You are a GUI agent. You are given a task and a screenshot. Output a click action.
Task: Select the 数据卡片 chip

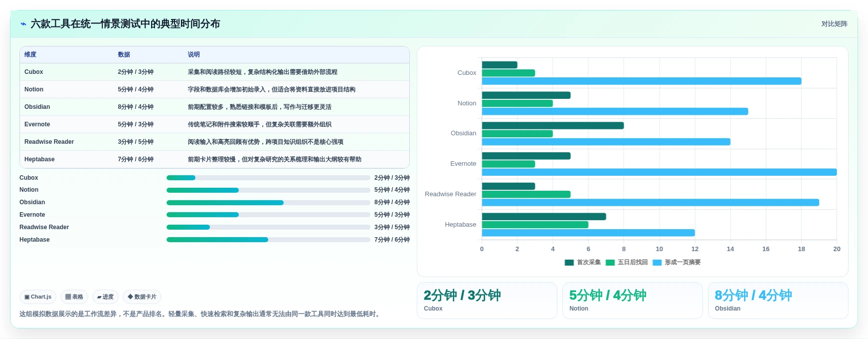[x=142, y=297]
